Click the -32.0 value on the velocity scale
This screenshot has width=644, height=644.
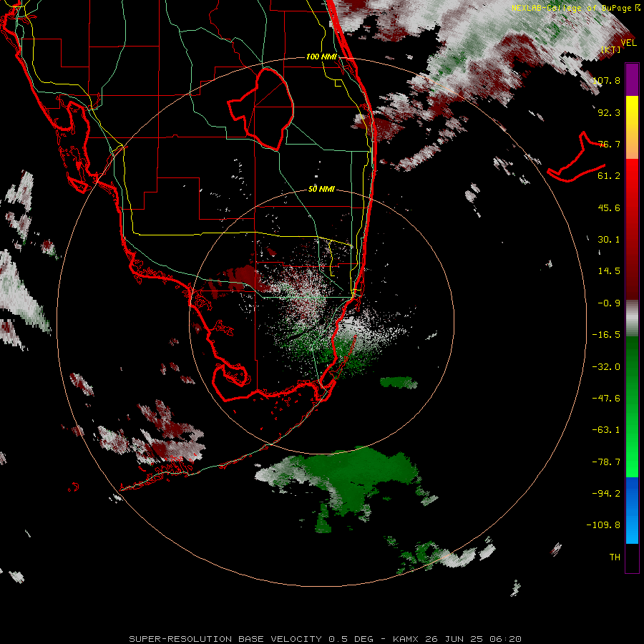606,367
